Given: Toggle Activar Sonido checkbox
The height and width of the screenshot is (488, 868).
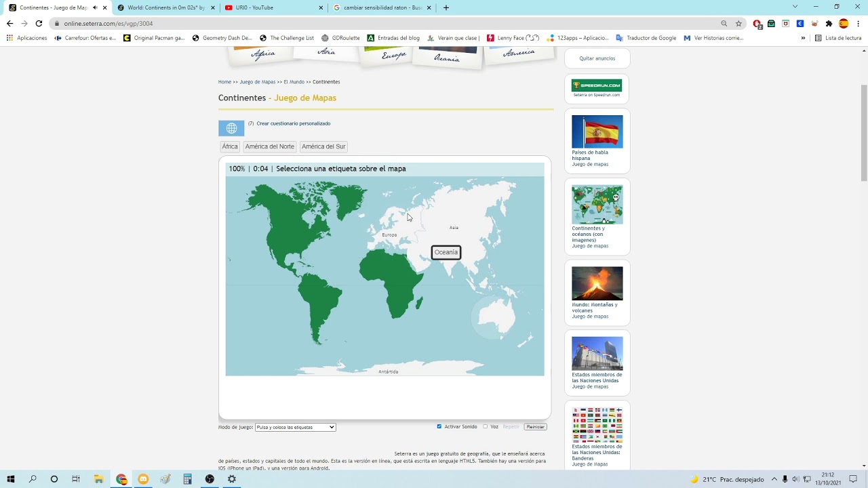Looking at the screenshot, I should pos(439,426).
